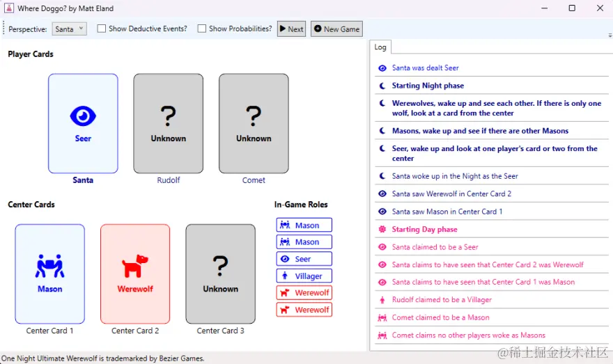This screenshot has width=613, height=364.
Task: Click the Comet name label
Action: [x=254, y=180]
